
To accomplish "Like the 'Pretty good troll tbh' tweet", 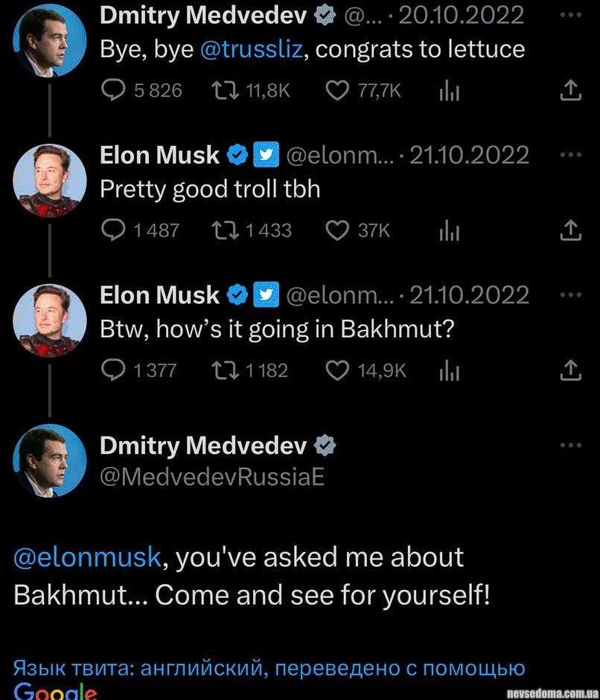I will click(337, 231).
